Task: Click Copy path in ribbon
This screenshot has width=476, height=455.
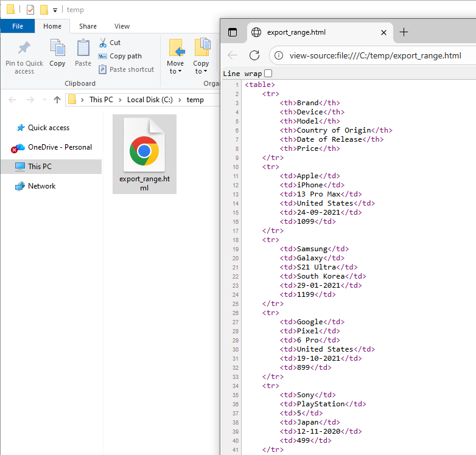Action: click(x=120, y=56)
